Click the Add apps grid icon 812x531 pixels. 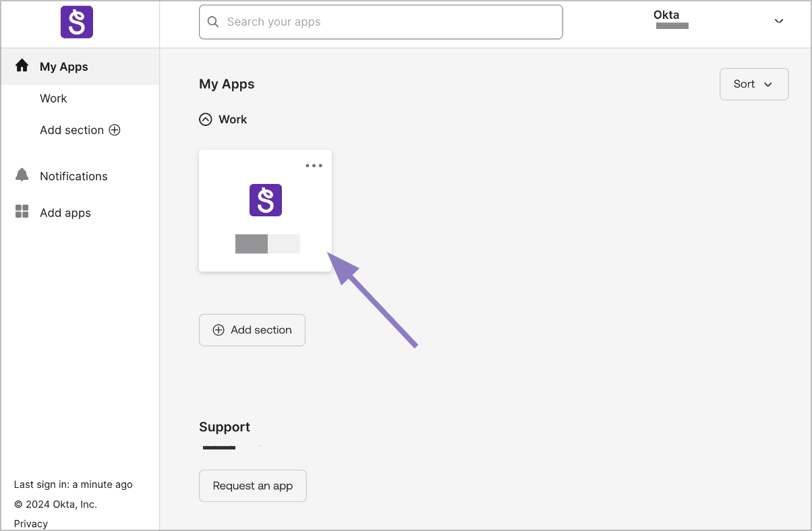(22, 212)
